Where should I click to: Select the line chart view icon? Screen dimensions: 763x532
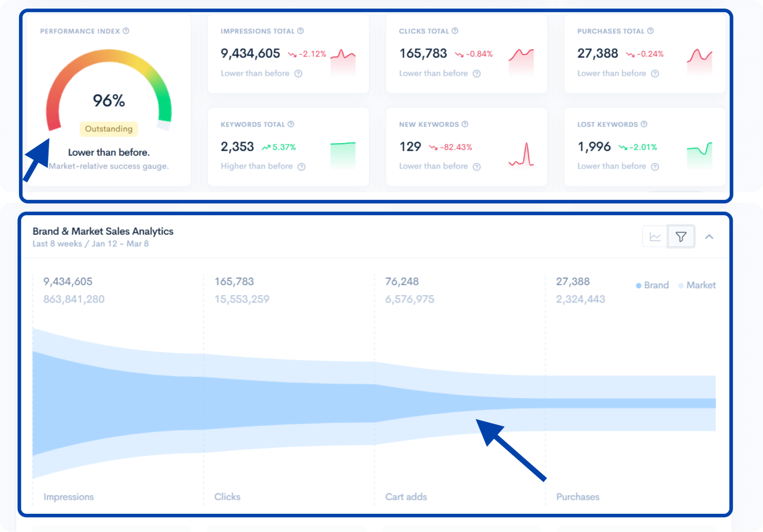click(x=655, y=236)
